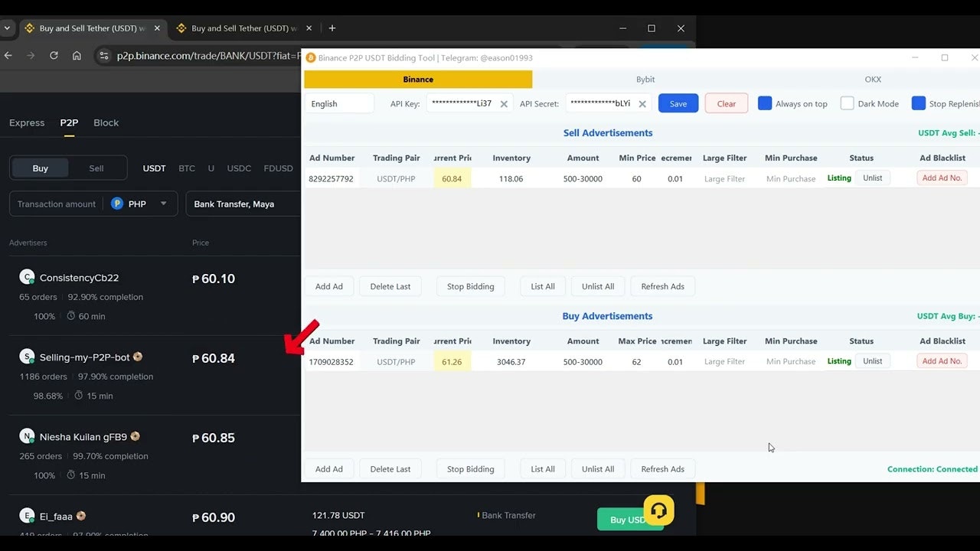Switch Binance P2P to Sell mode
Image resolution: width=980 pixels, height=551 pixels.
click(x=96, y=168)
